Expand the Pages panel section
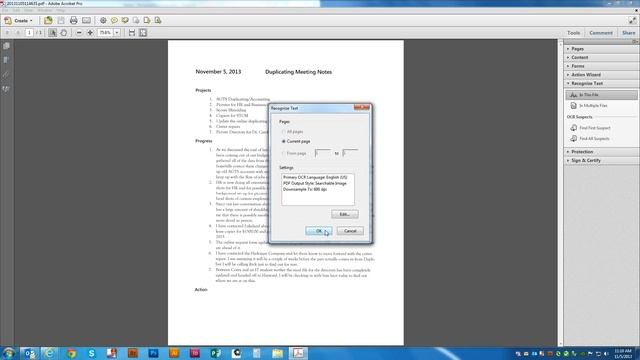640x360 pixels. pos(601,49)
